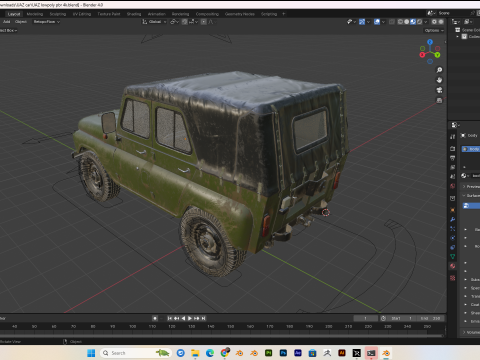The height and width of the screenshot is (360, 480).
Task: Open the World properties red globe icon
Action: tap(452, 186)
